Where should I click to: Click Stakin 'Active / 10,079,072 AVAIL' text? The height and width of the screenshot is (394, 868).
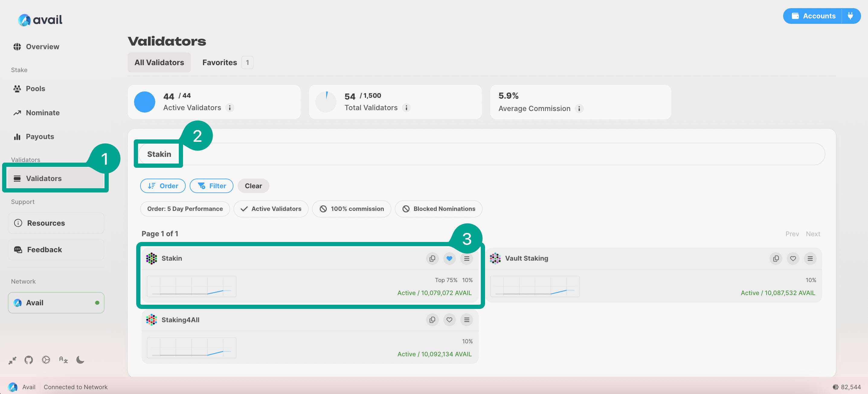[x=434, y=293]
